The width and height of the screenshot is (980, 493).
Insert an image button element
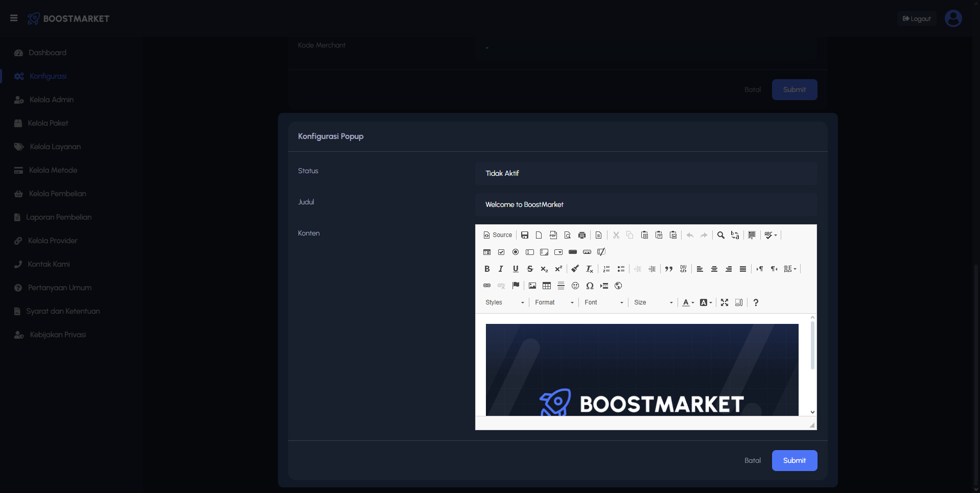587,252
